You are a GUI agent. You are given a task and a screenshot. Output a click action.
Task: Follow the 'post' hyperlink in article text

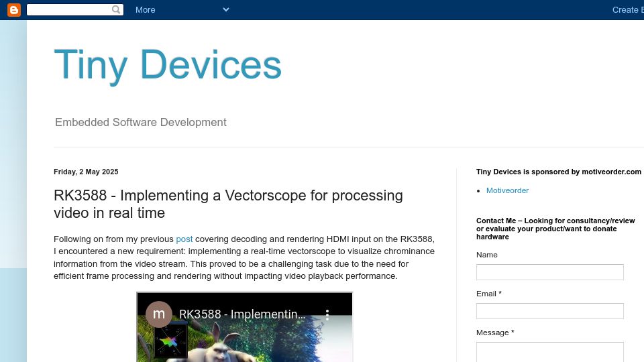(x=184, y=239)
